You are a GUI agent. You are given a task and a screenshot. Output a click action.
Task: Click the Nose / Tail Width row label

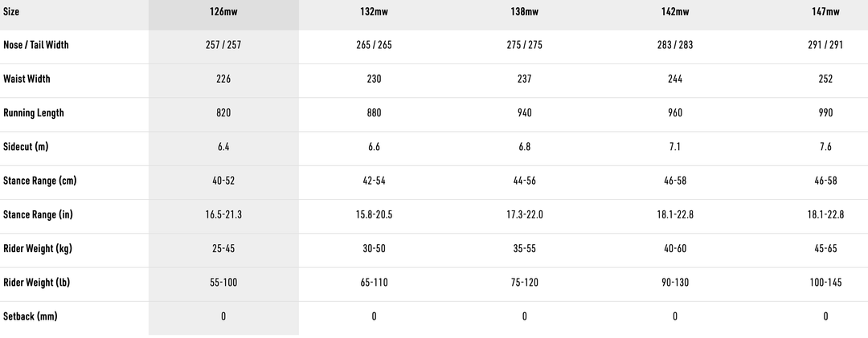36,46
